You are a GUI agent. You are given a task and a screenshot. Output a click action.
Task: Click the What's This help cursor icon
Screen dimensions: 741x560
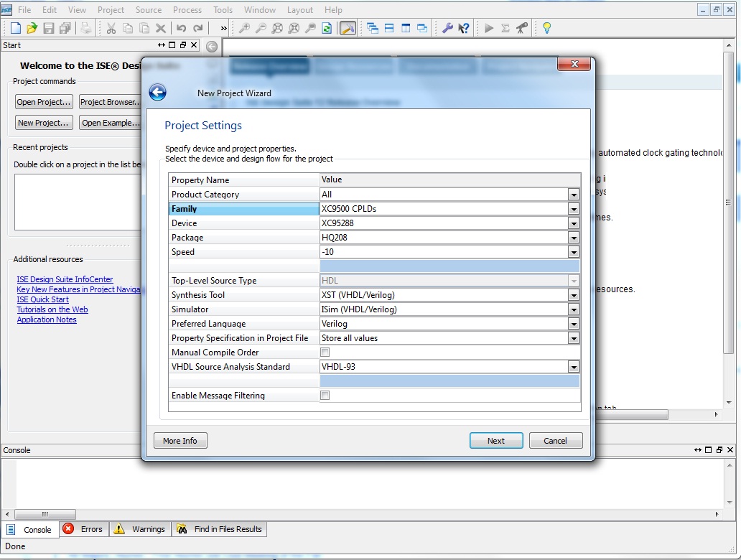(464, 28)
